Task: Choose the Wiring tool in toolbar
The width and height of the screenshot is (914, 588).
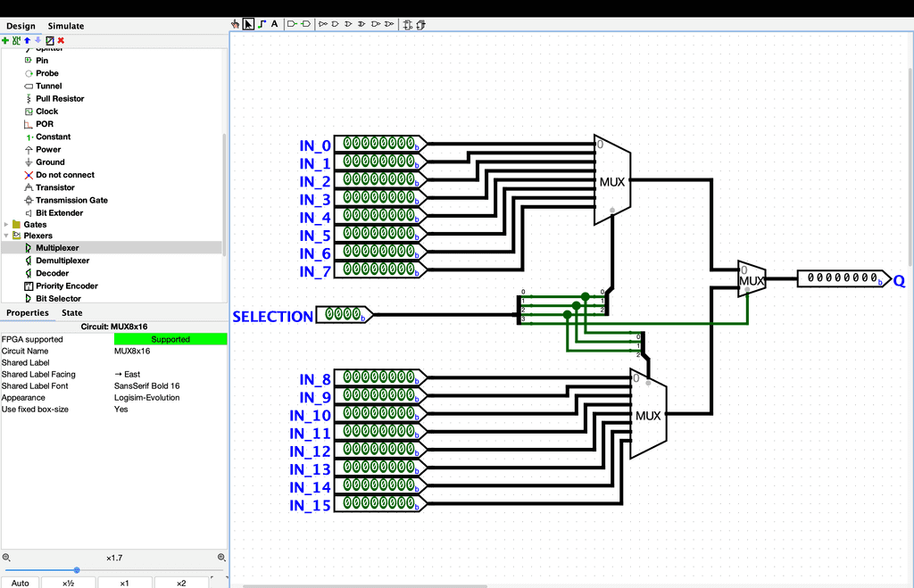Action: [262, 24]
